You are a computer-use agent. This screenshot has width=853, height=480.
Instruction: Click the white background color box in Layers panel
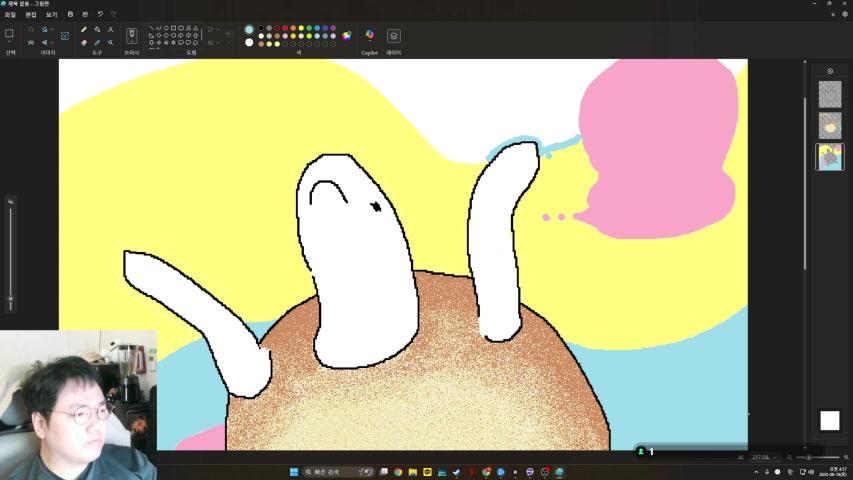pyautogui.click(x=830, y=420)
